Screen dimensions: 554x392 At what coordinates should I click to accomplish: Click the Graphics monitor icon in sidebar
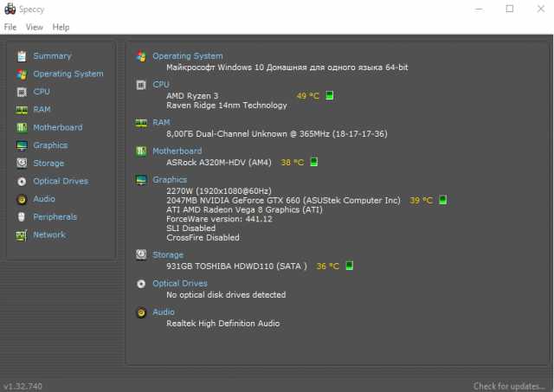point(22,145)
